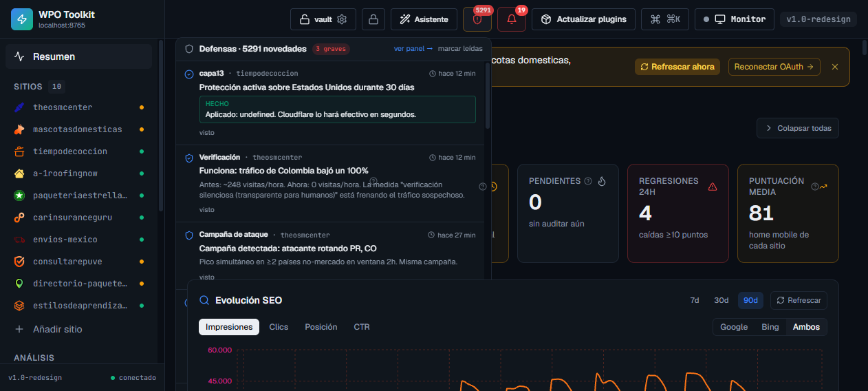Screen dimensions: 868x391
Task: Click the Asistente magic wand button
Action: pos(424,19)
